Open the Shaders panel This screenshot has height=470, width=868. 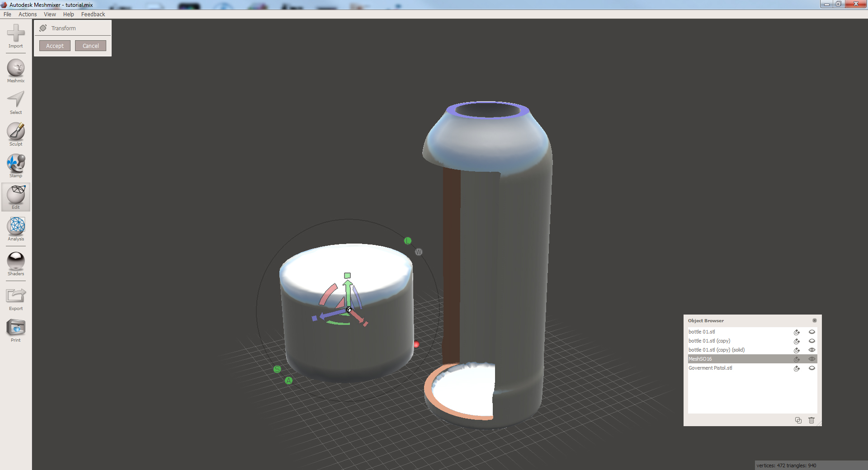16,264
